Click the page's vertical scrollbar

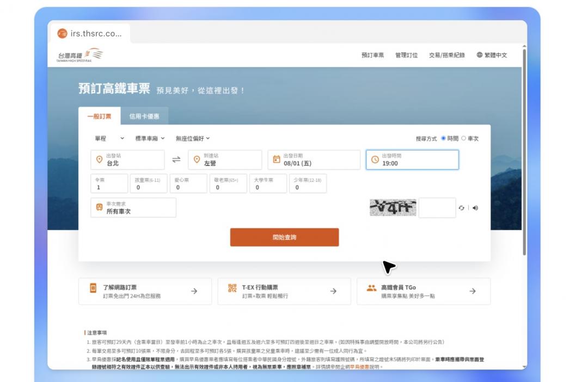coord(524,152)
